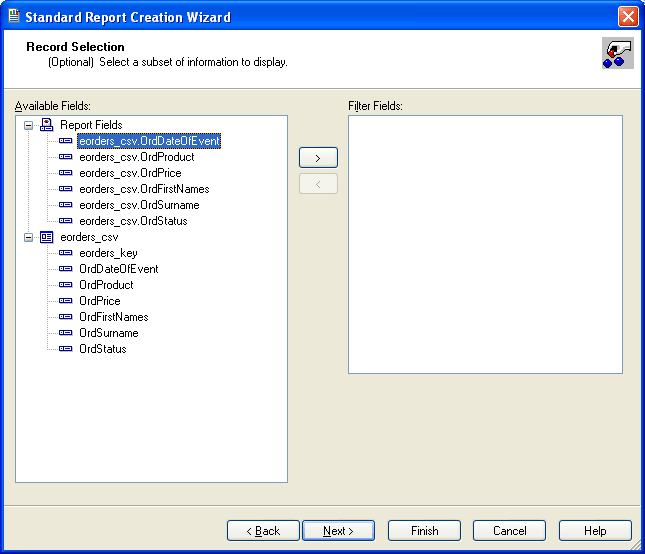Select eorders_csv.OrdPrice in Report Fields
This screenshot has width=645, height=554.
pyautogui.click(x=130, y=173)
